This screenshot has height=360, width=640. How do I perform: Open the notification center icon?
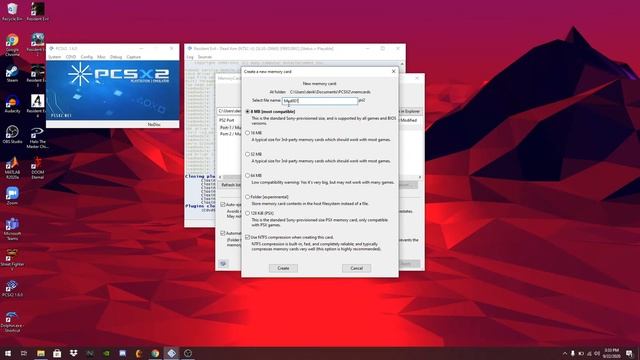(629, 353)
